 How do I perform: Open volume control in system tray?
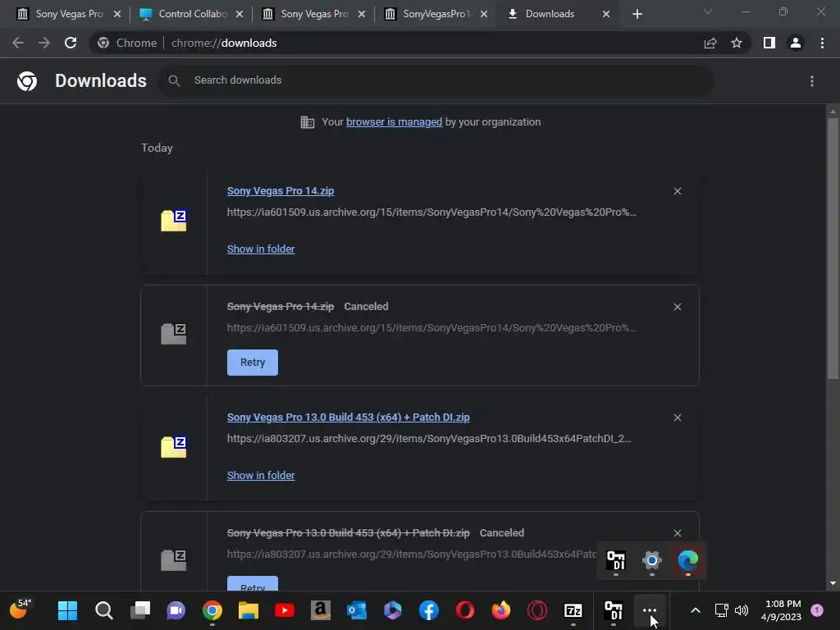tap(742, 610)
